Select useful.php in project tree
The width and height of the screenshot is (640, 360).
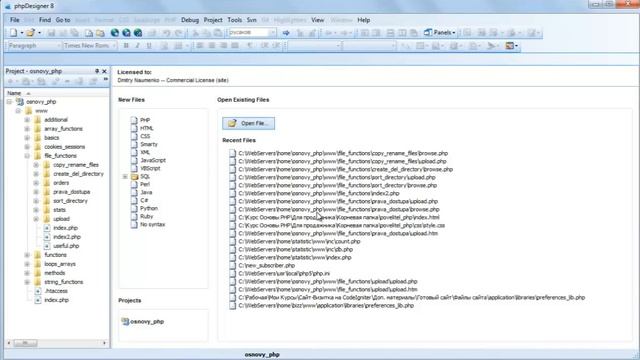pos(66,246)
